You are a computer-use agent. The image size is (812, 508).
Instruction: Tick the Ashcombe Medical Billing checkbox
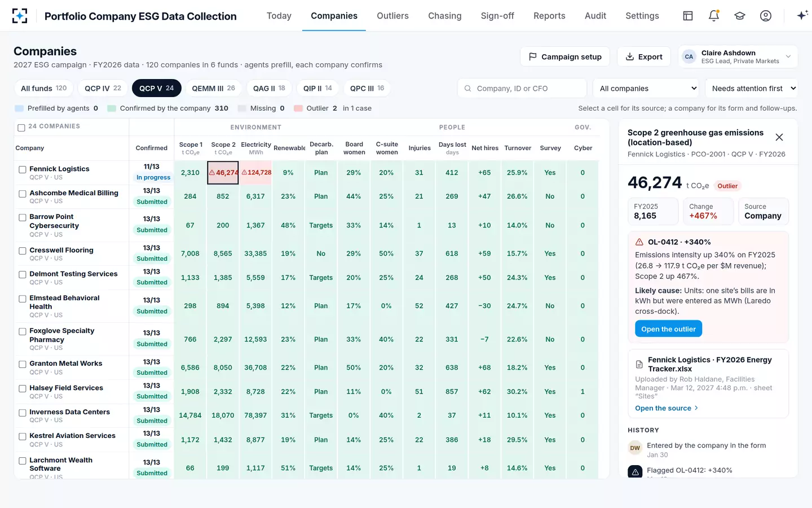coord(23,194)
